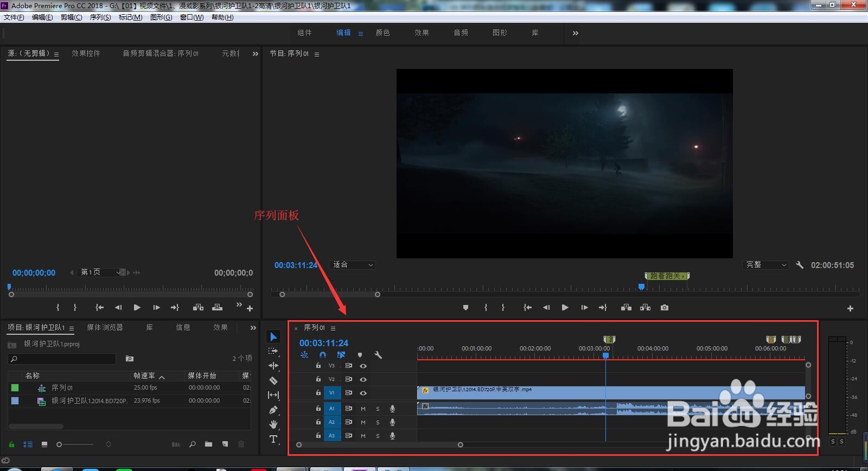The image size is (868, 471).
Task: Select the Slip tool
Action: (x=273, y=395)
